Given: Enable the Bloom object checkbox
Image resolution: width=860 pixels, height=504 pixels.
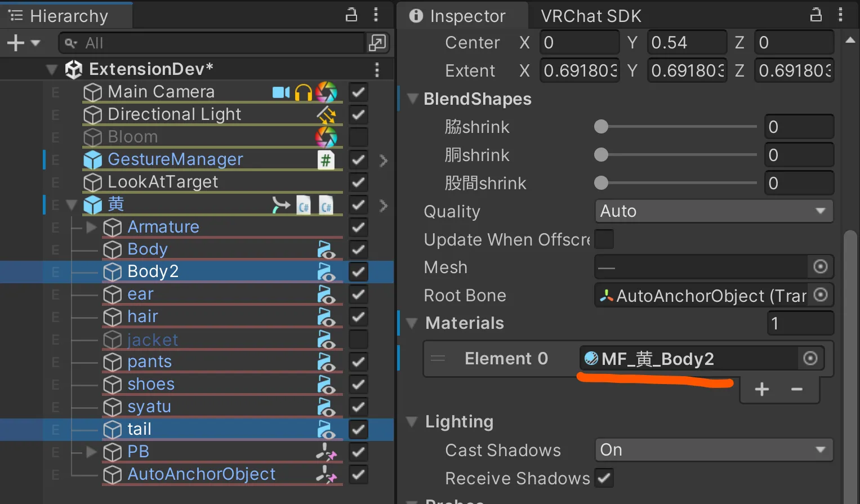Looking at the screenshot, I should [358, 137].
